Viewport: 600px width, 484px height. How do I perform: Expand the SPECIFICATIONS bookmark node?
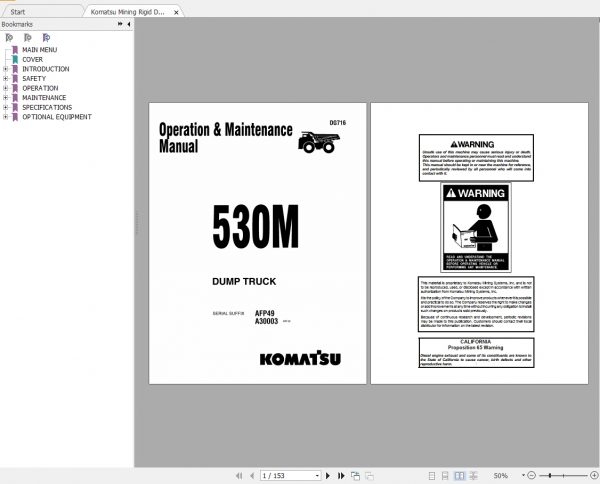(5, 107)
